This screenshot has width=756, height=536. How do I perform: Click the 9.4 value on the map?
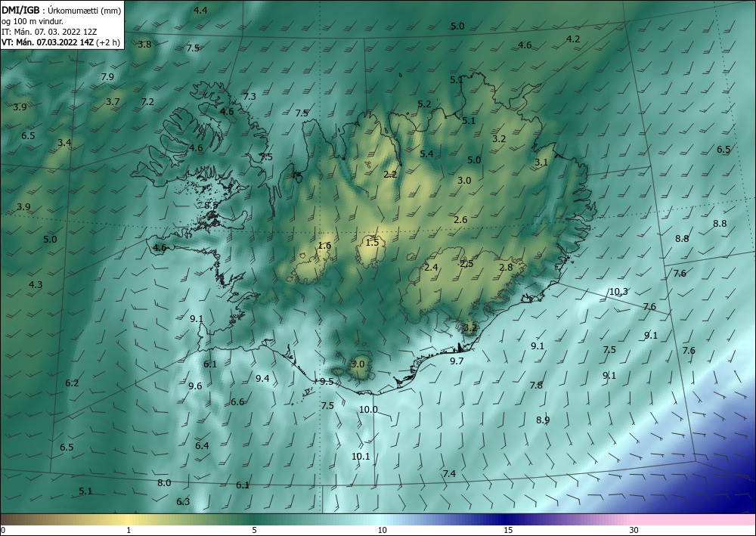click(x=262, y=379)
